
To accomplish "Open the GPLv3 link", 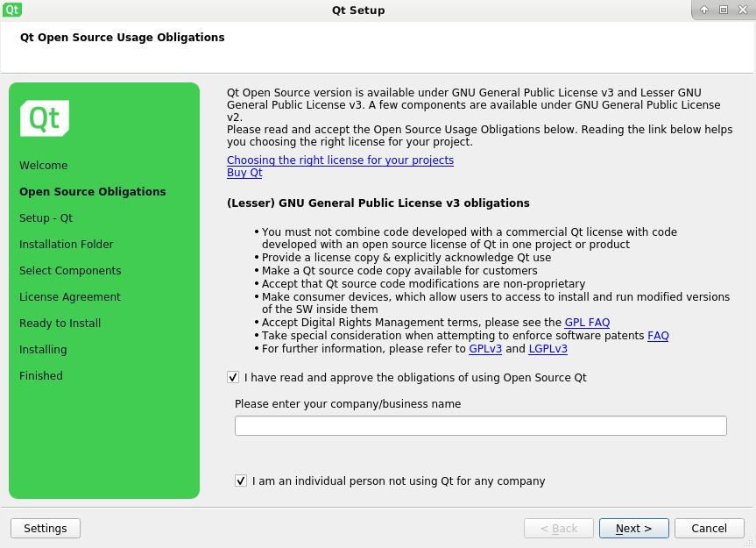I will 485,349.
